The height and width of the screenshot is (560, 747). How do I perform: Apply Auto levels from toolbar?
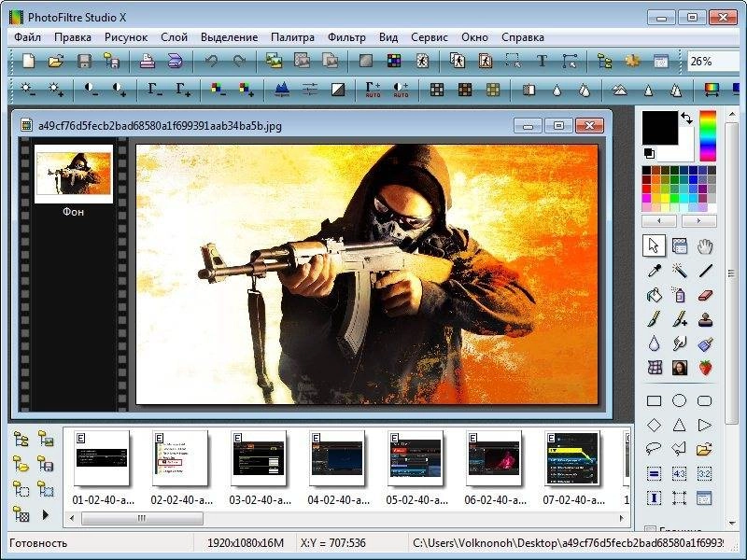[373, 89]
